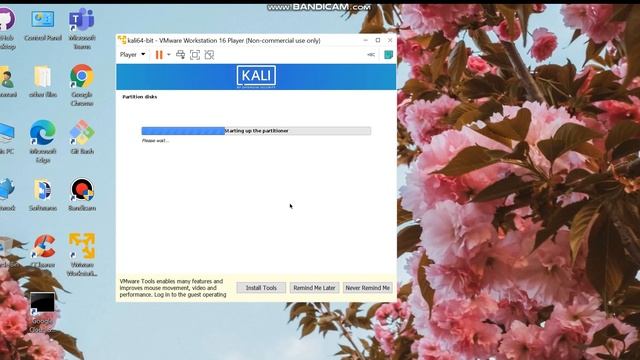The width and height of the screenshot is (640, 360).
Task: Click the Install Tools button
Action: pyautogui.click(x=261, y=288)
